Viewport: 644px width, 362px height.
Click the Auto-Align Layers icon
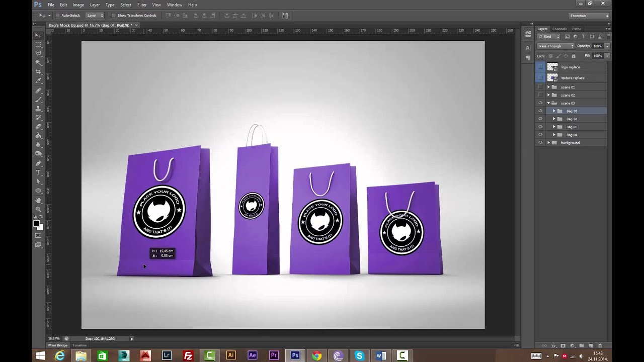coord(285,16)
